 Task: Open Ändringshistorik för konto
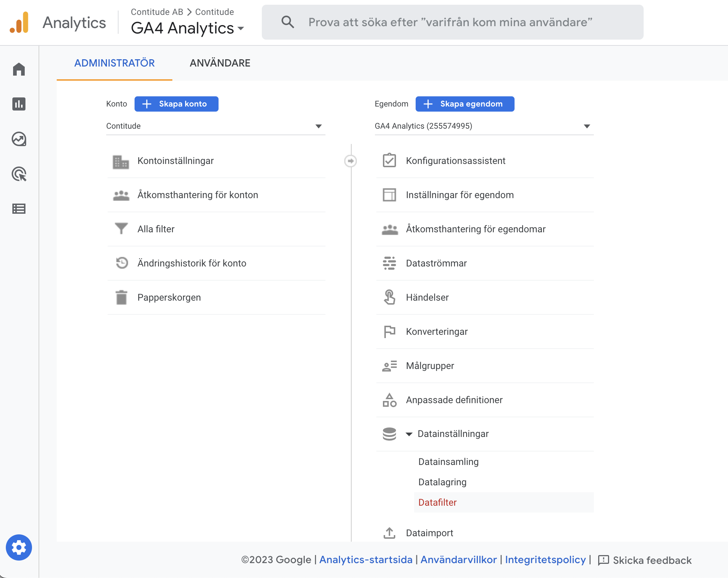pos(216,264)
